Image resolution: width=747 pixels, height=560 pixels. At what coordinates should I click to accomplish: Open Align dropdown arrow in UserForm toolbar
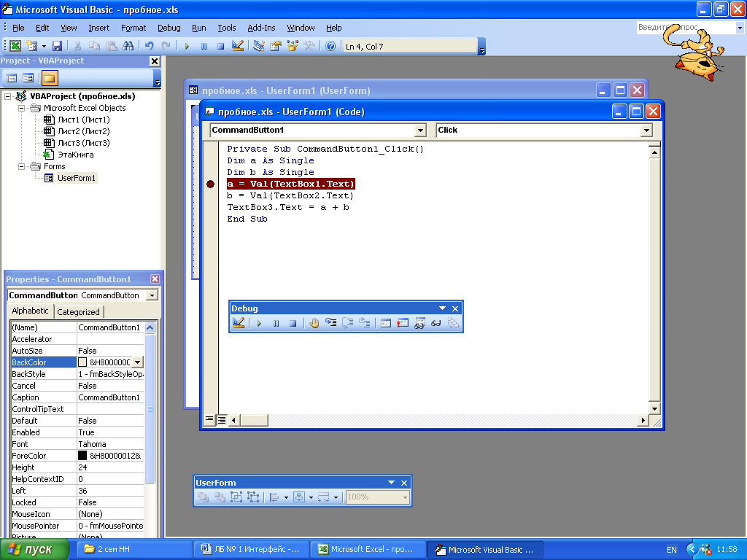286,497
